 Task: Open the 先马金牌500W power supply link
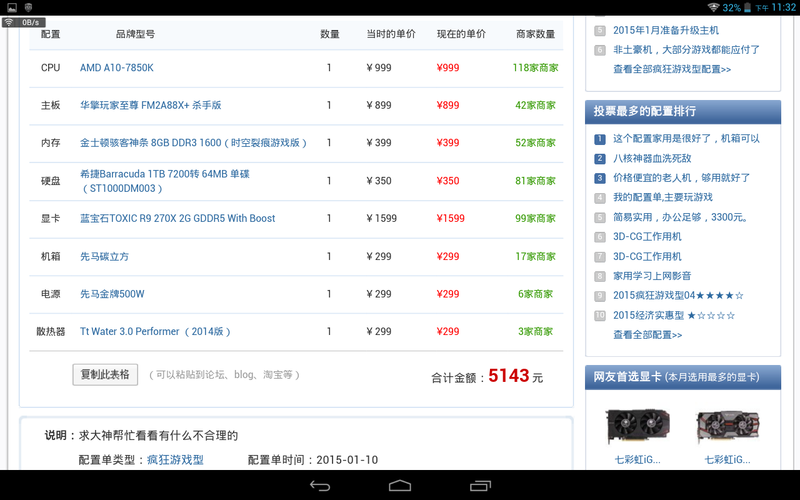[x=112, y=294]
